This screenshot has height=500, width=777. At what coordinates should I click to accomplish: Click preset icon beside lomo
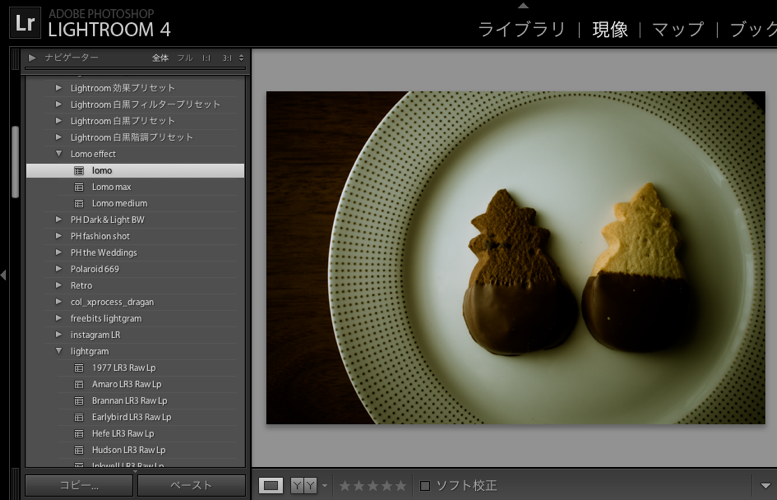click(79, 170)
